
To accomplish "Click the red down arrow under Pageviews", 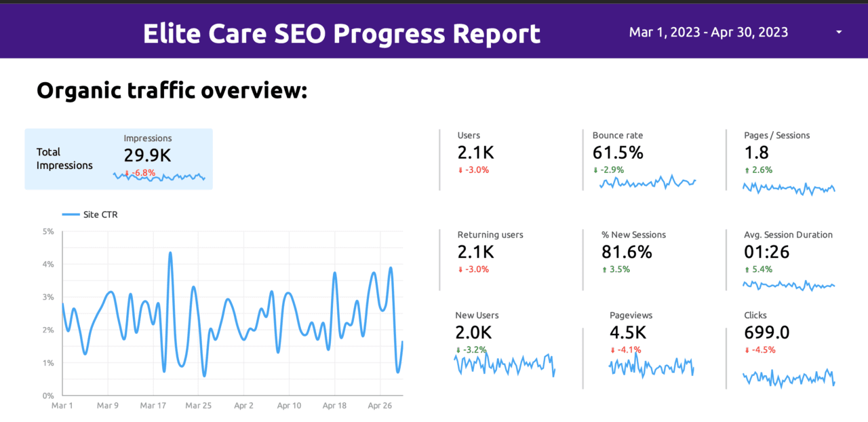I will (x=612, y=350).
